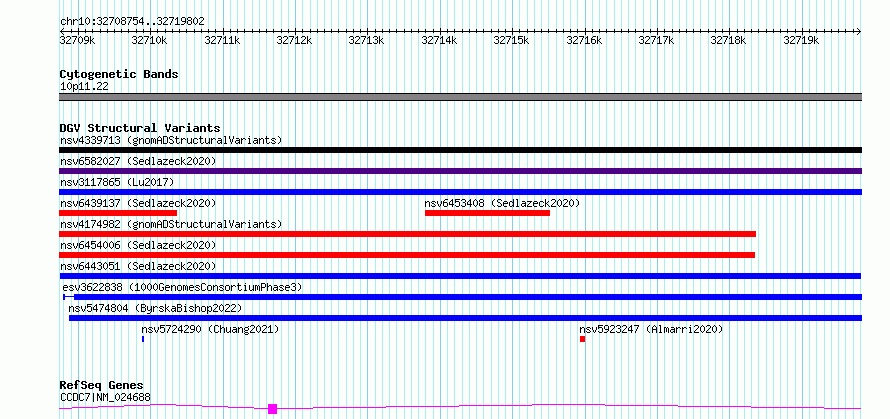890x419 pixels.
Task: Click the magenta CCDC7 exon block
Action: tap(272, 409)
